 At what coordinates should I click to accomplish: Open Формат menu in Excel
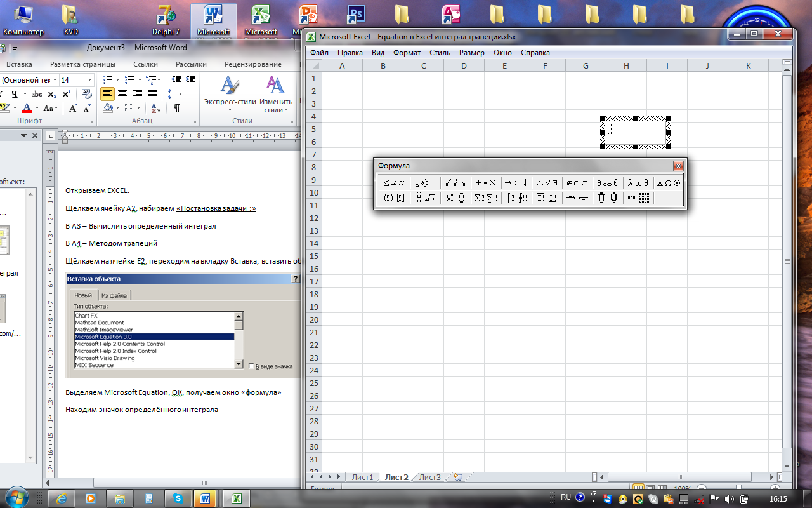click(407, 53)
